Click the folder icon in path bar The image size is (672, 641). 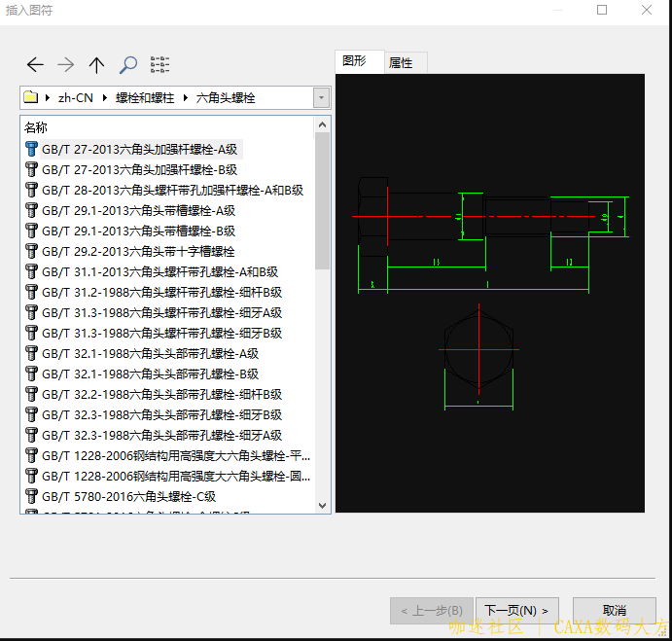[31, 98]
